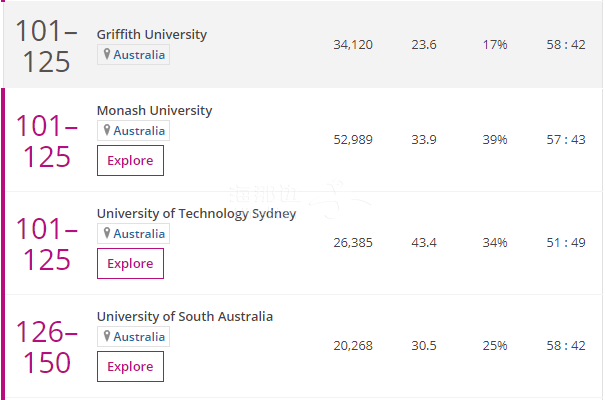Click Explore button under Monash University
The width and height of the screenshot is (605, 400).
130,160
